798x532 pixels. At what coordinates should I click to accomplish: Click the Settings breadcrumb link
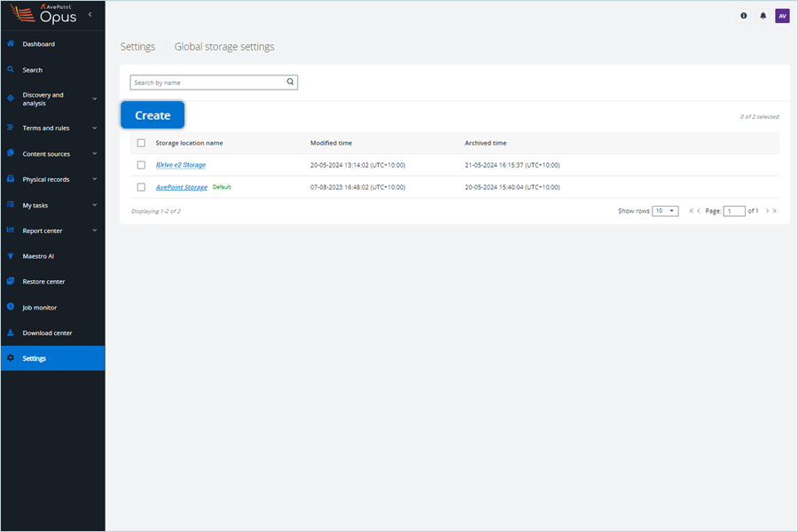click(138, 46)
